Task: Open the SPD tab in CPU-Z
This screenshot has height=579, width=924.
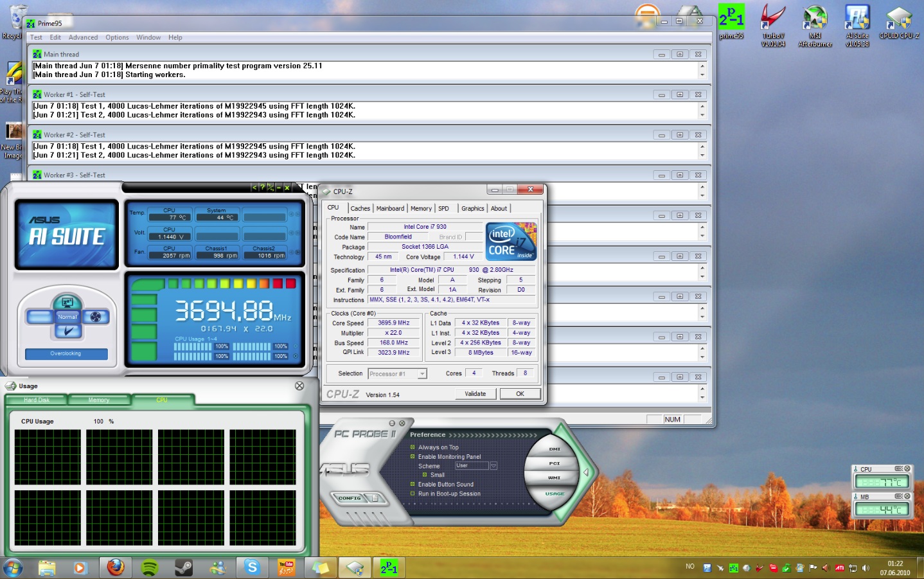Action: pyautogui.click(x=443, y=208)
